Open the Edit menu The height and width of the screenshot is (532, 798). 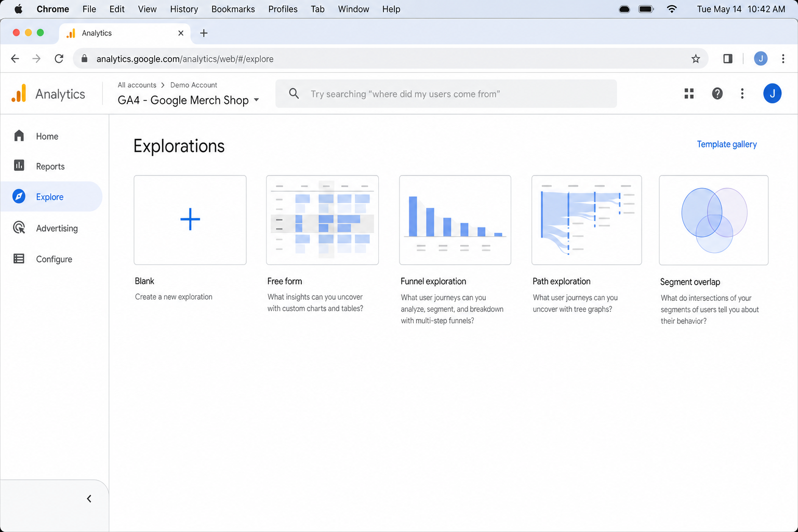pos(117,9)
